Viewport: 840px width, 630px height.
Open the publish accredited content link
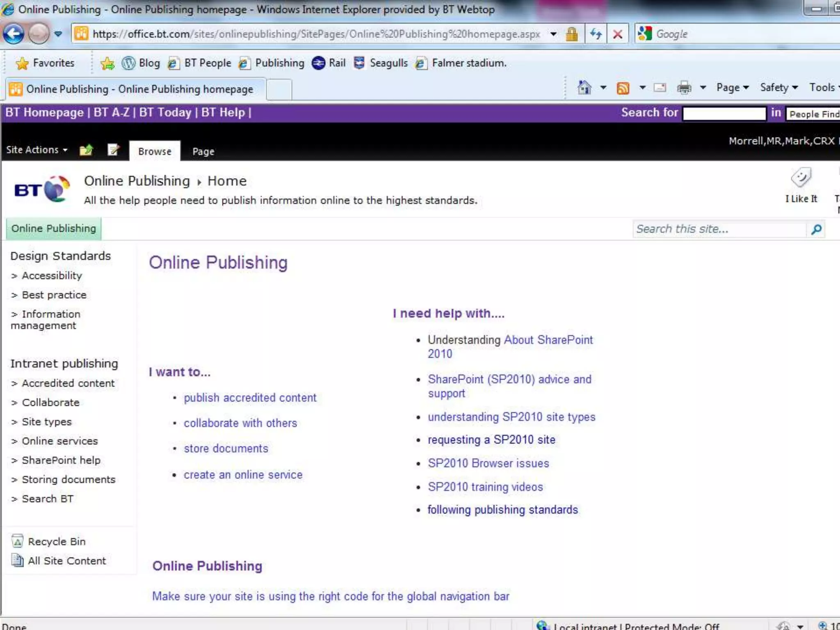250,398
